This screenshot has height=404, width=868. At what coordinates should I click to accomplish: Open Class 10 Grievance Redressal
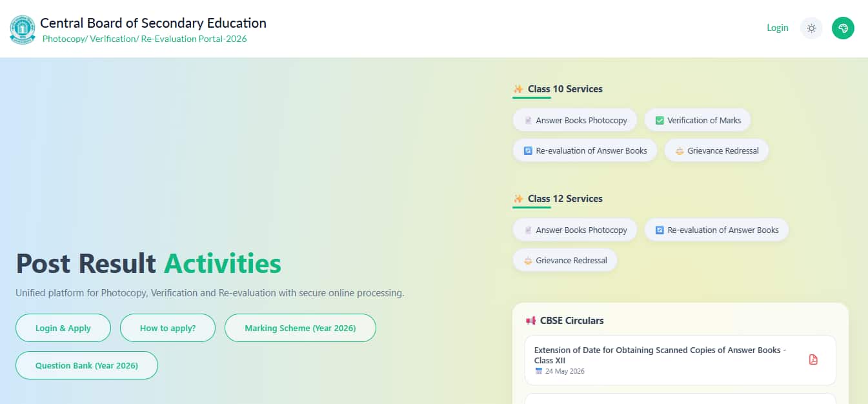click(716, 150)
